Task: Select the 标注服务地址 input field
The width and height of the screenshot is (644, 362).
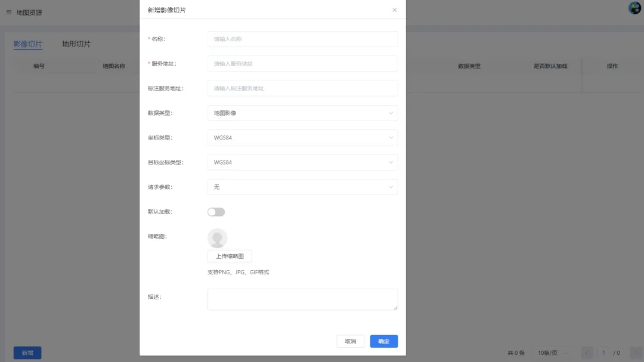Action: pyautogui.click(x=302, y=88)
